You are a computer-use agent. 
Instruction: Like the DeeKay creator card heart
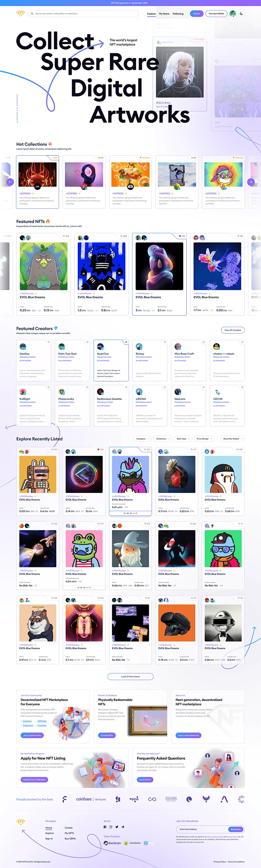(x=49, y=342)
